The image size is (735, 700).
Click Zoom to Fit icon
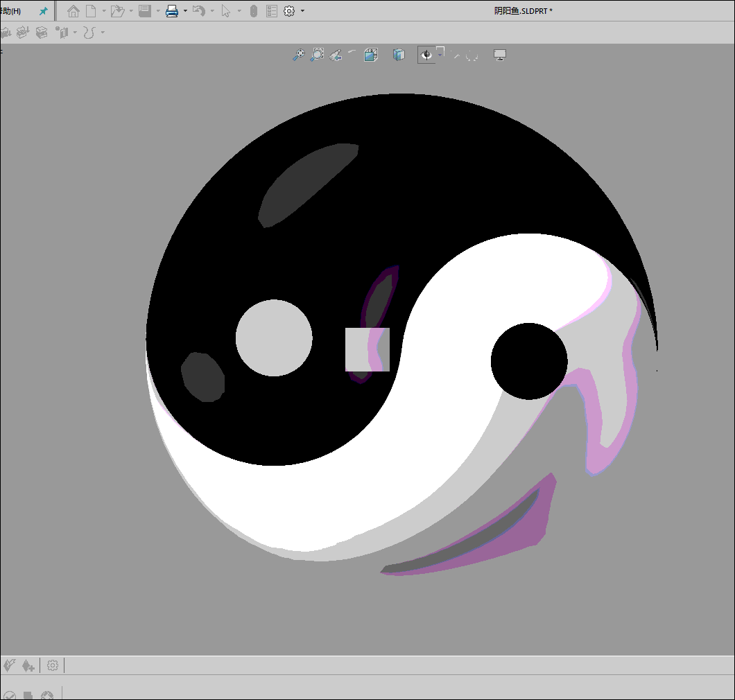(x=299, y=54)
